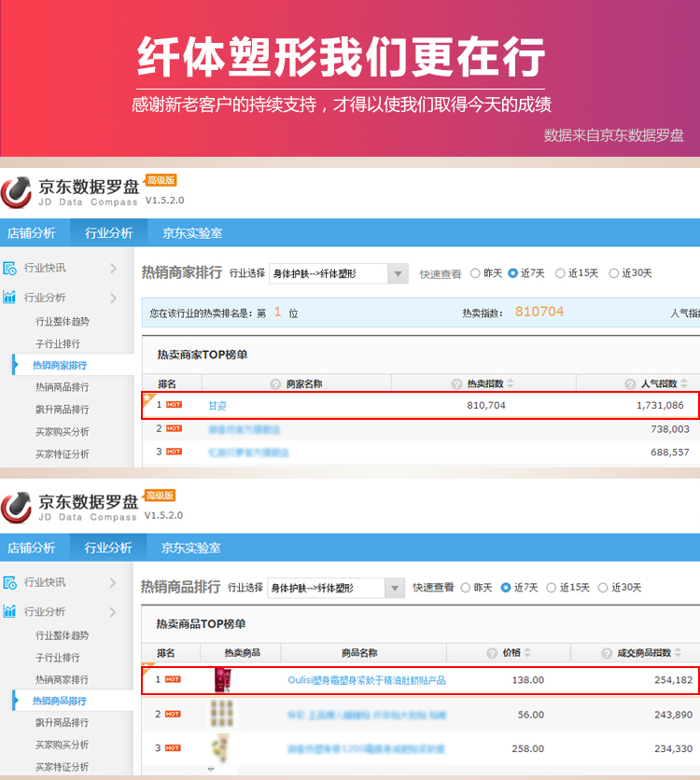Click the help icon beside 价格 header
700x780 pixels.
coord(492,653)
